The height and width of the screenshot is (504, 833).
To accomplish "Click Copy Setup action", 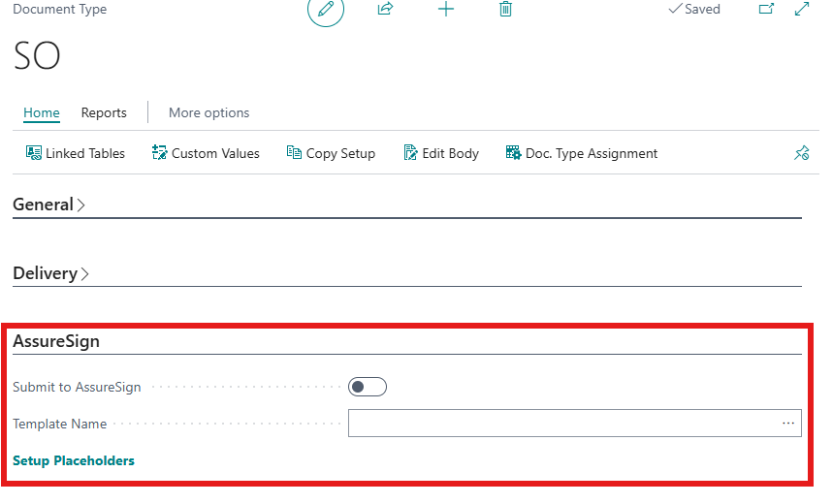I will click(x=331, y=153).
